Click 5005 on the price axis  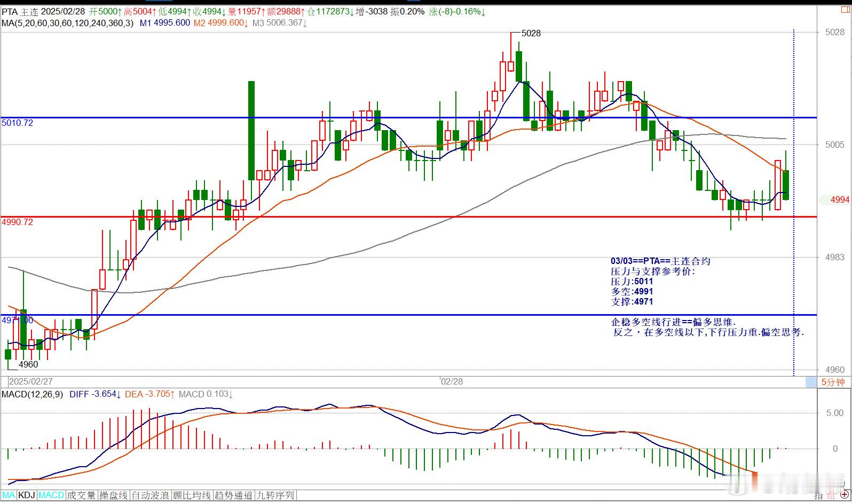(834, 145)
